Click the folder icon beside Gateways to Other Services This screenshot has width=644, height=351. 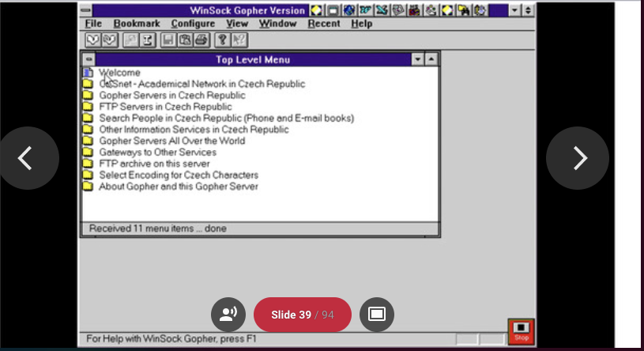pyautogui.click(x=88, y=153)
